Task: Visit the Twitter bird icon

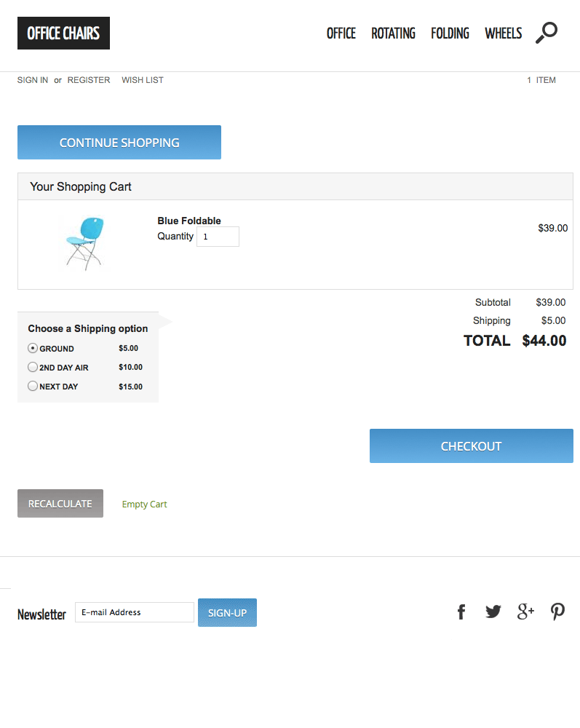Action: coord(493,612)
